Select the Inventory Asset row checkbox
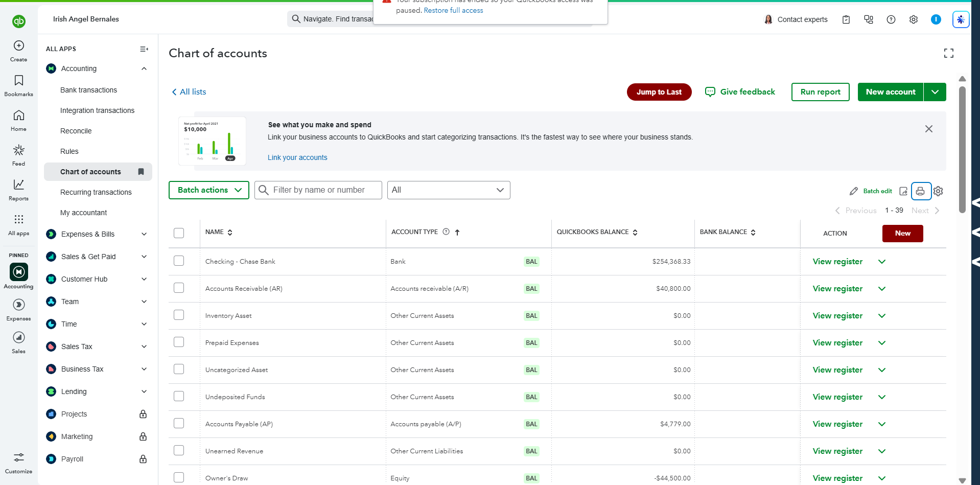The image size is (980, 485). tap(179, 315)
